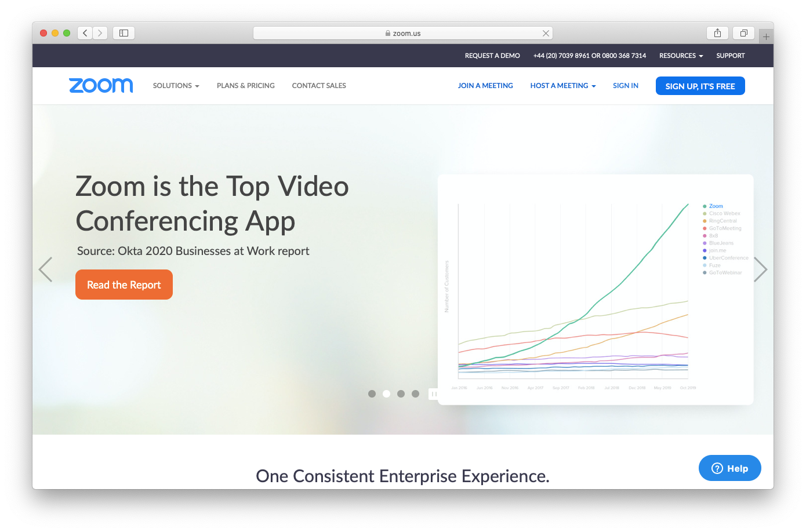806x532 pixels.
Task: Go back with Safari's back arrow
Action: pyautogui.click(x=85, y=33)
